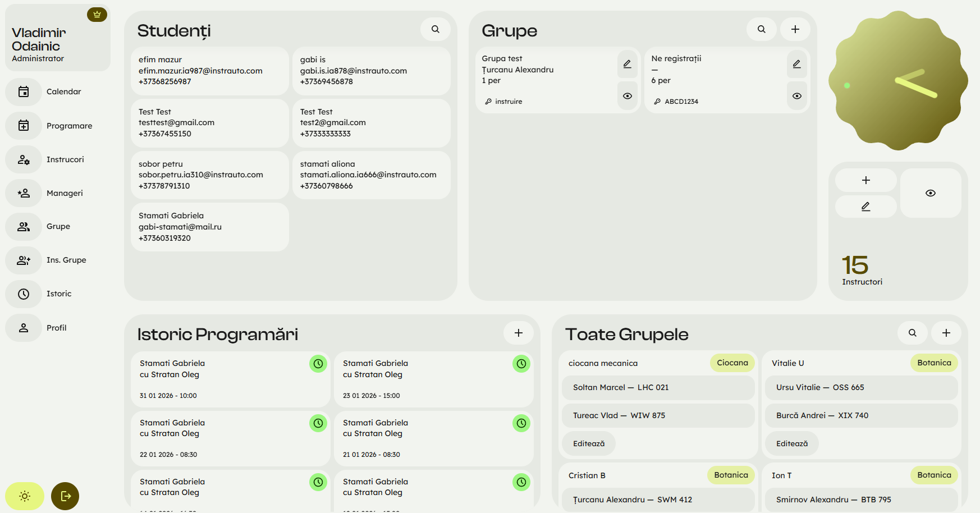
Task: Click the Ciocana tag label
Action: [x=732, y=363]
